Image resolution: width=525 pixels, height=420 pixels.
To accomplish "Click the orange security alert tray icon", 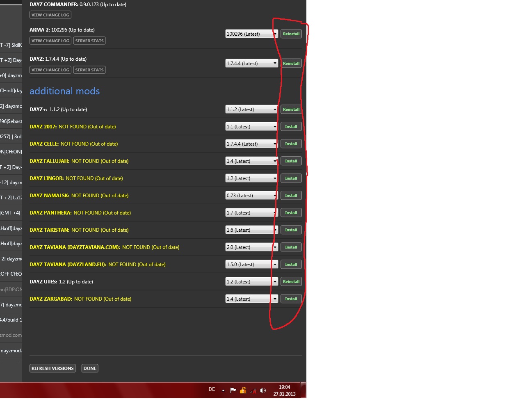I will coord(243,390).
